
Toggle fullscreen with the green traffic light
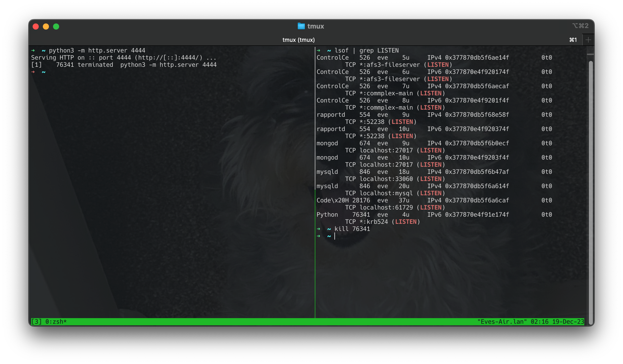(x=56, y=26)
